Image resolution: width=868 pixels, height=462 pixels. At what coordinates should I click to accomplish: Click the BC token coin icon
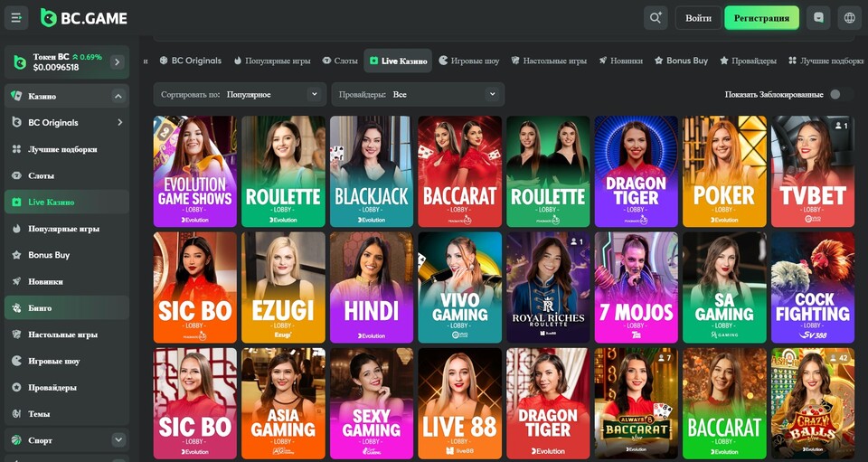(20, 62)
